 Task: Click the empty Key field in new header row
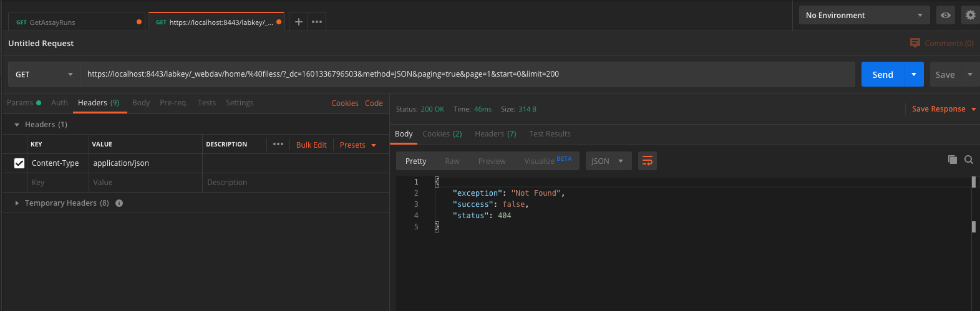pos(58,183)
